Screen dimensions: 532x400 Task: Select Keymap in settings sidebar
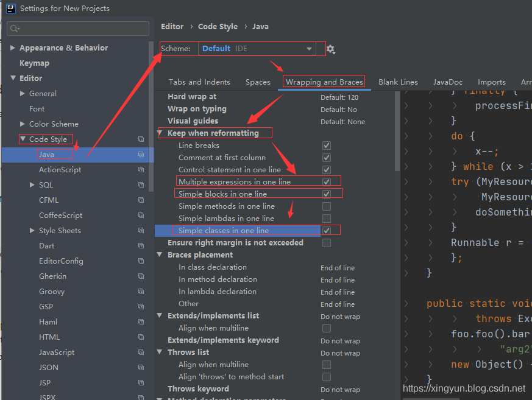[34, 63]
